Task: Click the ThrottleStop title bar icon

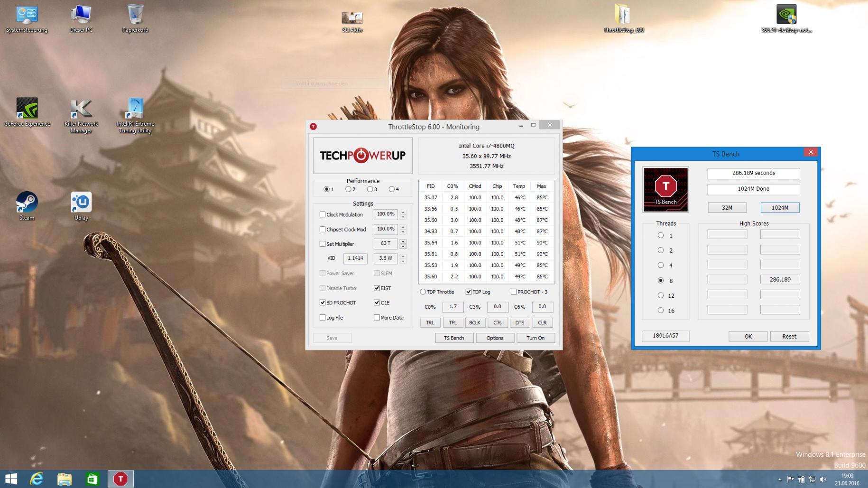Action: point(313,127)
